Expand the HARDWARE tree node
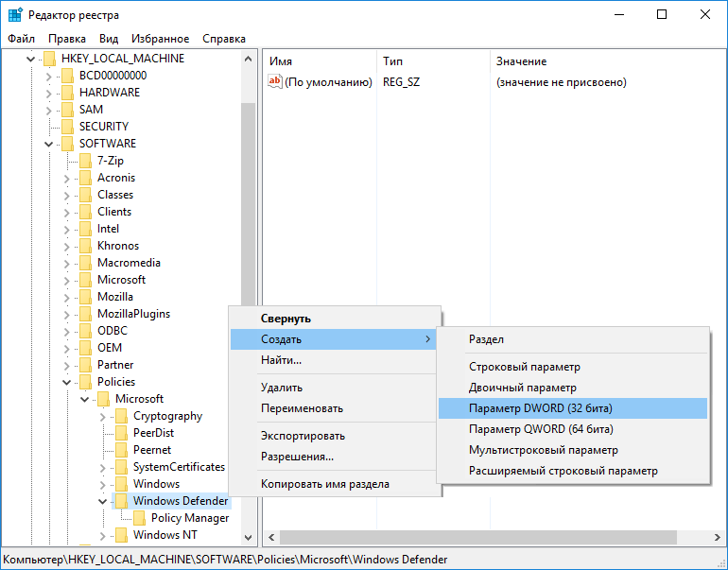 tap(48, 93)
